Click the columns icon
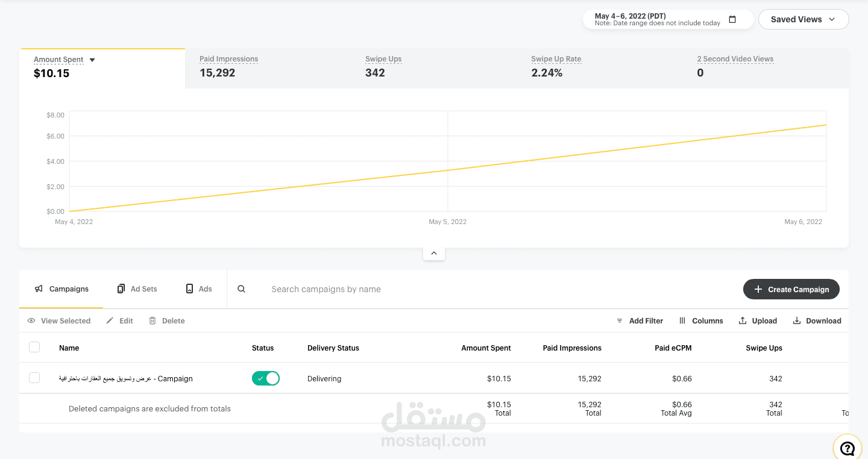868x459 pixels. (x=682, y=321)
